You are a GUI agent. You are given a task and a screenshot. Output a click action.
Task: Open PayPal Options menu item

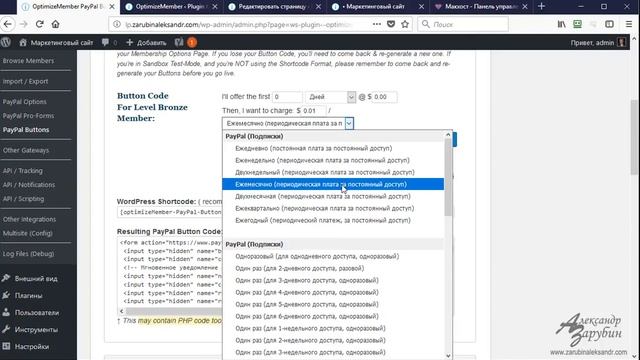point(24,102)
